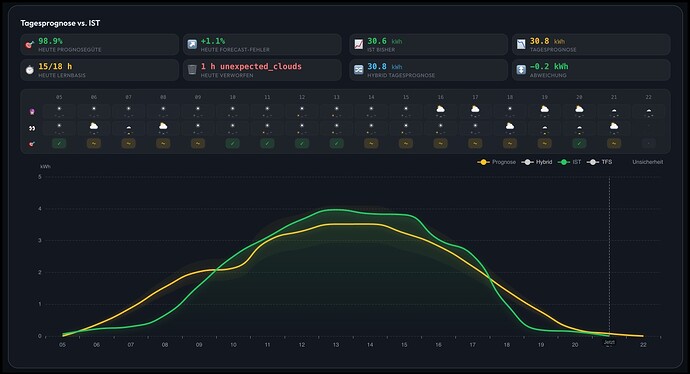This screenshot has width=690, height=374.
Task: Click the arrow icon beside +1.1% Forecast-Fehler
Action: coord(192,44)
